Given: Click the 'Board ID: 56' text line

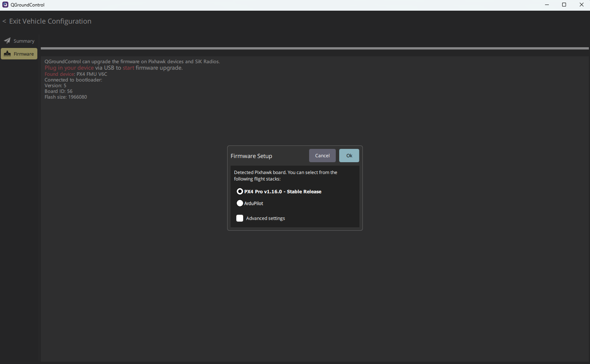Looking at the screenshot, I should click(x=58, y=91).
